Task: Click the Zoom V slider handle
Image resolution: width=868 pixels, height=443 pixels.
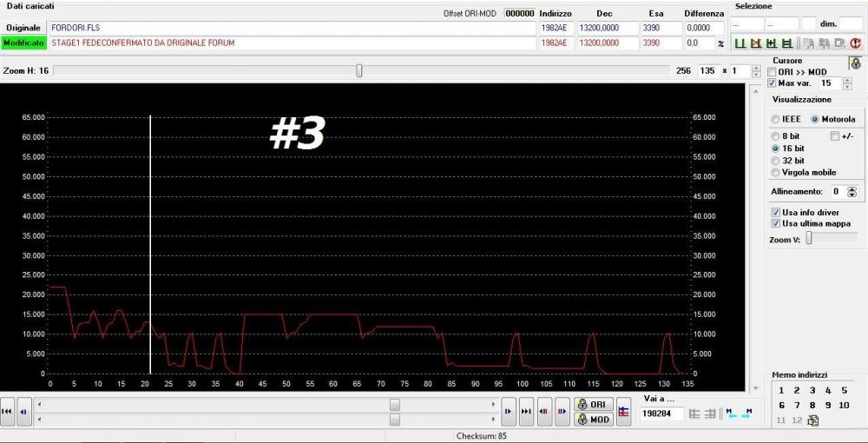Action: point(807,238)
